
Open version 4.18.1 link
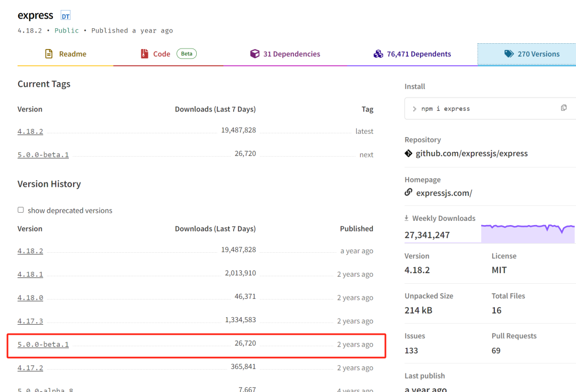[x=30, y=274]
